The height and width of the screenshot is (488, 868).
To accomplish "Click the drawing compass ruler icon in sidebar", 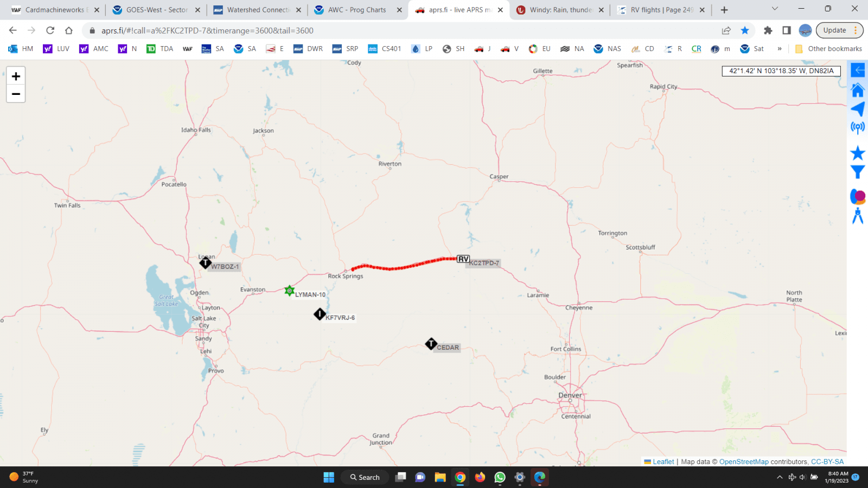I will click(x=858, y=216).
